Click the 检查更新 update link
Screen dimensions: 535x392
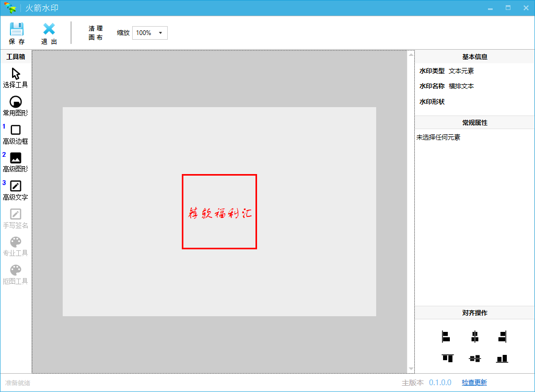coord(474,383)
